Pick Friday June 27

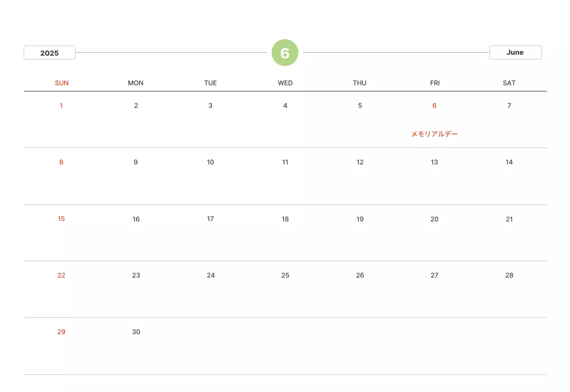tap(434, 275)
